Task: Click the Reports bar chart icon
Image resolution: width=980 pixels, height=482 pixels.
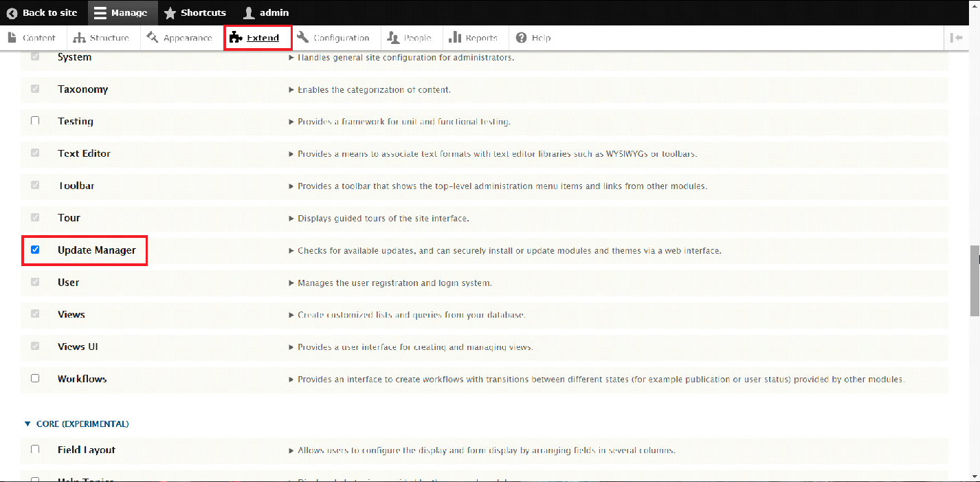Action: pos(455,38)
